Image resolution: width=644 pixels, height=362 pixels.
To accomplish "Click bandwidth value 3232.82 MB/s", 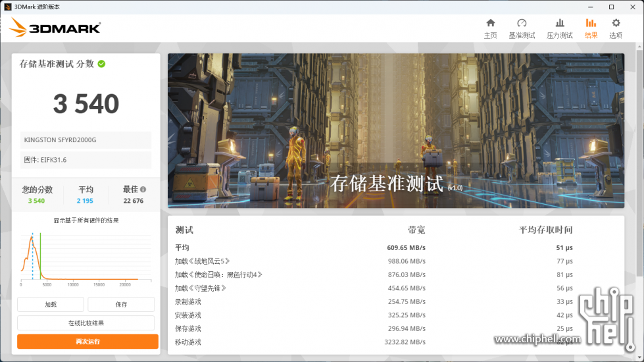I will pyautogui.click(x=405, y=342).
